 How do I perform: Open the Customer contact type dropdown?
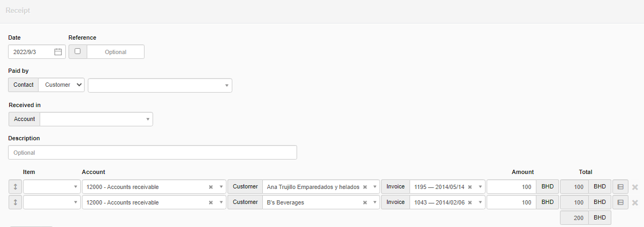pyautogui.click(x=62, y=85)
